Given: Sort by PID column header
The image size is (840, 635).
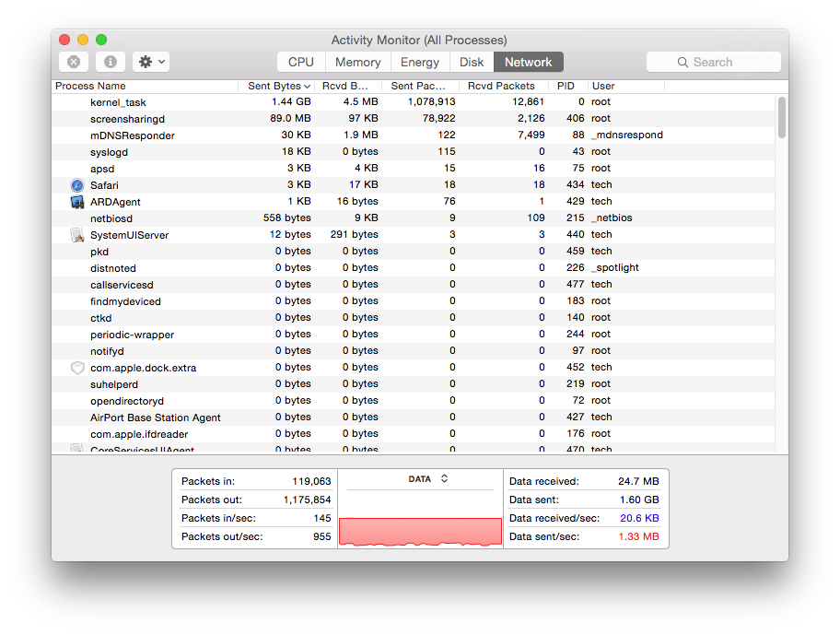Looking at the screenshot, I should tap(568, 86).
